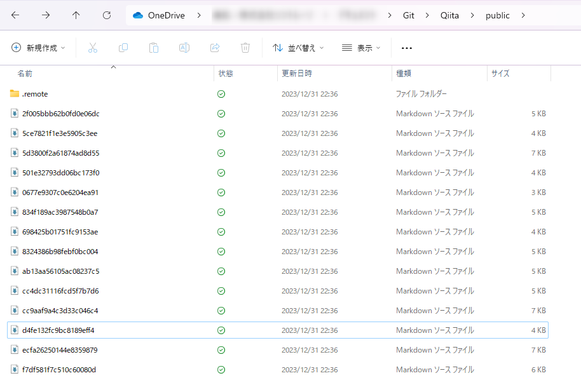Click Git in the breadcrumb path

point(408,15)
